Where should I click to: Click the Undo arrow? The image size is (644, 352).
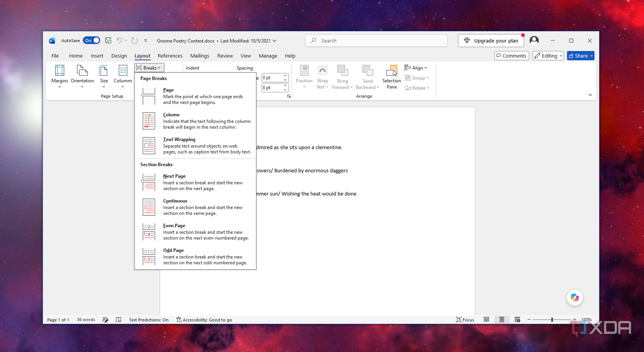(x=120, y=41)
